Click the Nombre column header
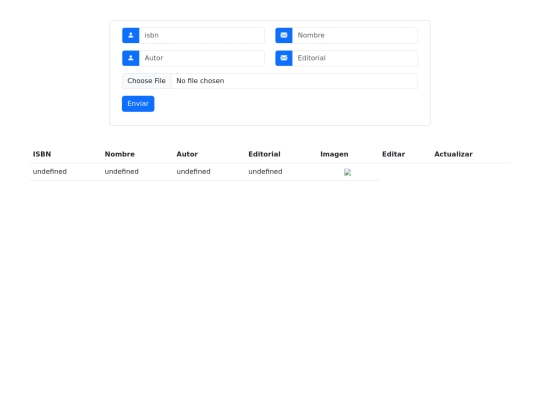 click(120, 154)
